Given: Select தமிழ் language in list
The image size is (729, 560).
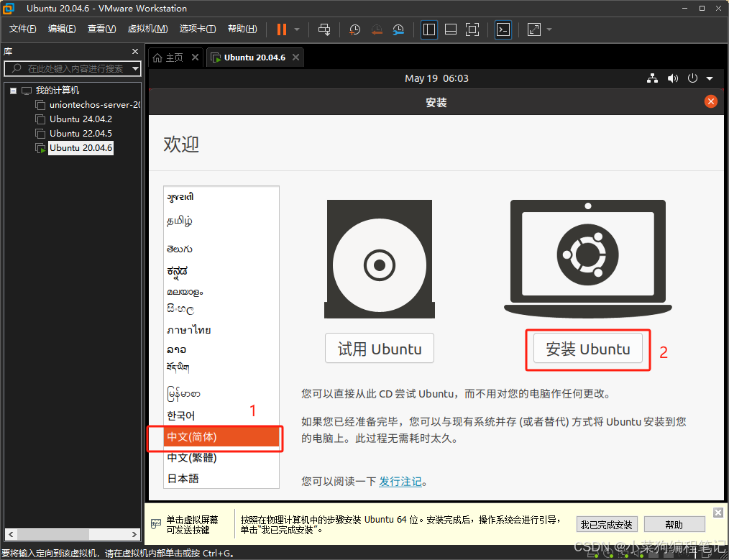Looking at the screenshot, I should [221, 221].
